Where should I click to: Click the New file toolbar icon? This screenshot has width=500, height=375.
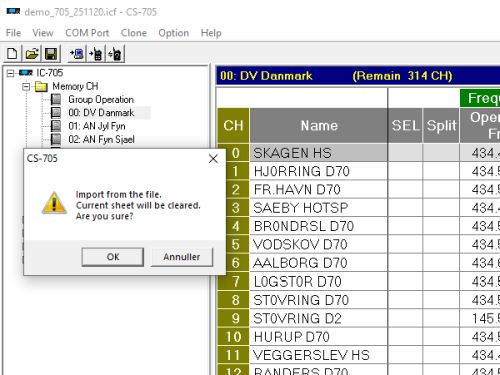coord(12,54)
